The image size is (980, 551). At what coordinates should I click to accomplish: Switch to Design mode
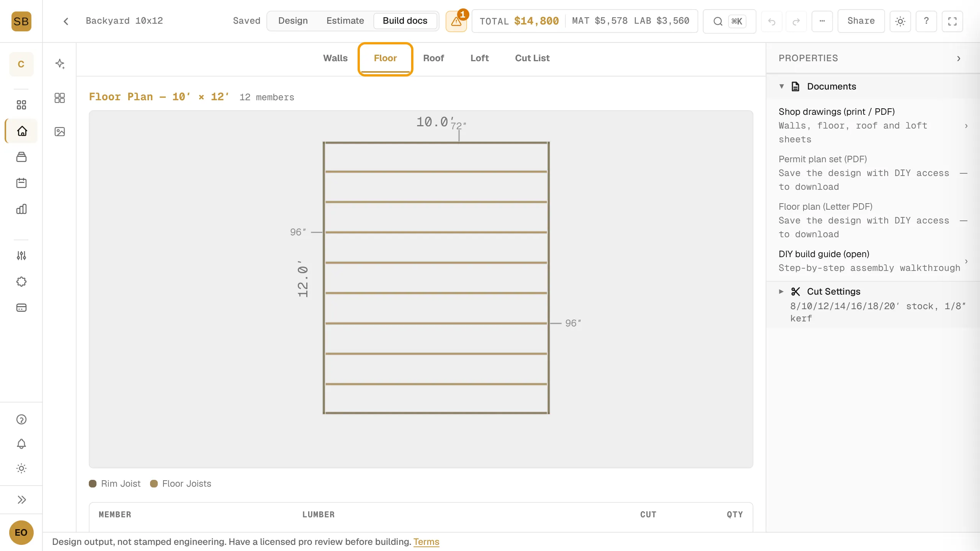[x=293, y=21]
